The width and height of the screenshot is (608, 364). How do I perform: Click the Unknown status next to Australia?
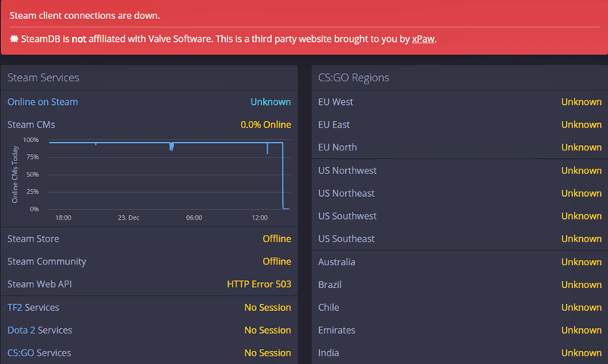coord(581,262)
